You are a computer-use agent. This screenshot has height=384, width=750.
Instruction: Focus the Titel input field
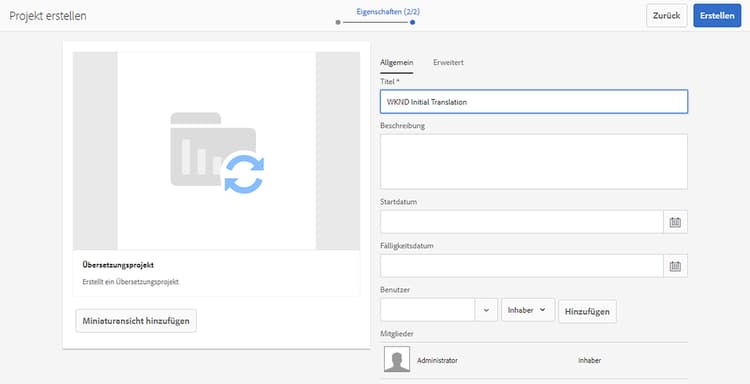tap(534, 101)
